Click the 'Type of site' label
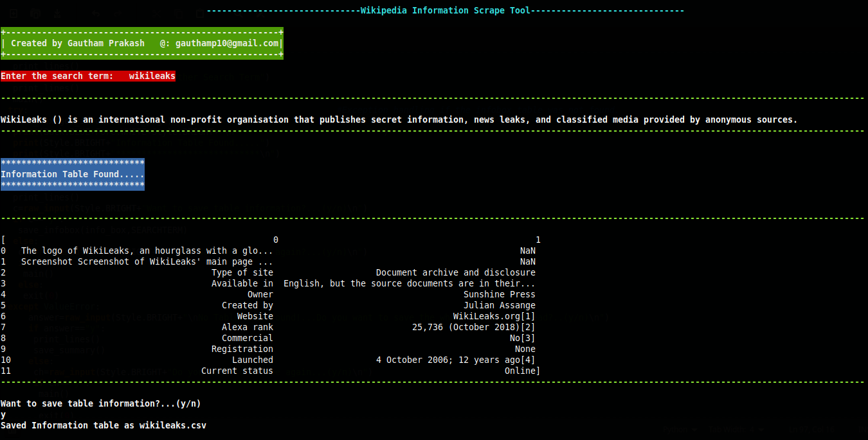This screenshot has width=868, height=440. pos(242,272)
